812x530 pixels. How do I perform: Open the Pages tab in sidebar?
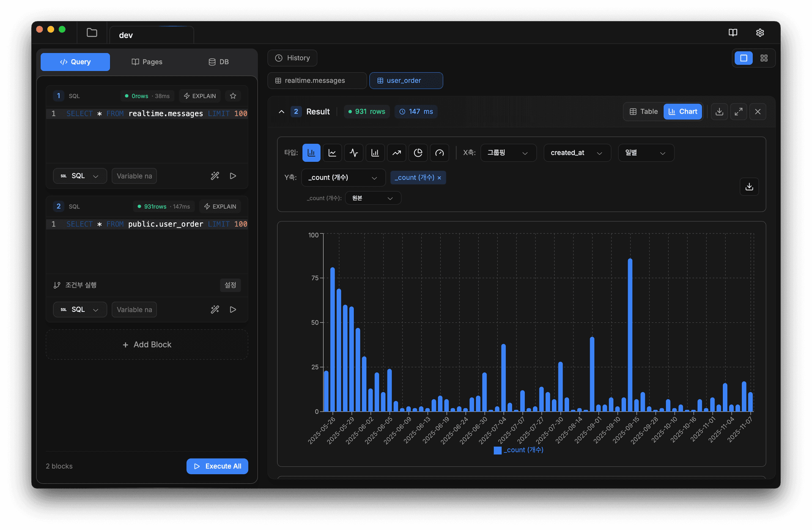(147, 62)
